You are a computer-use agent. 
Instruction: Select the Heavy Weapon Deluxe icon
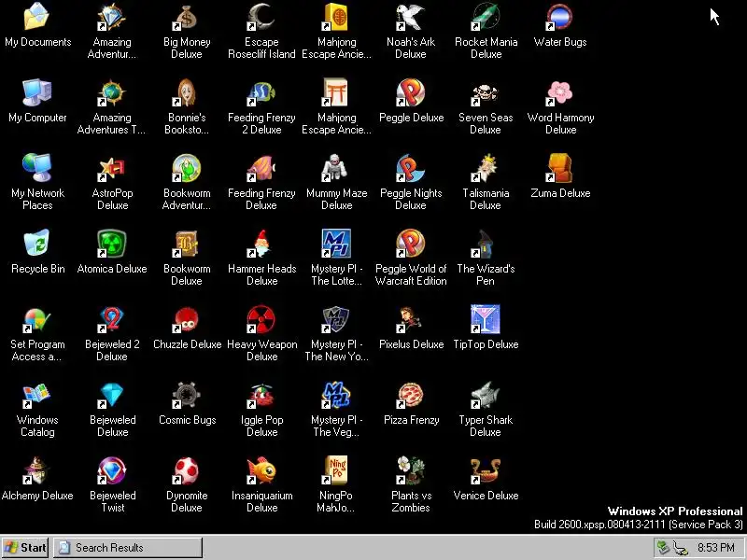(x=261, y=319)
